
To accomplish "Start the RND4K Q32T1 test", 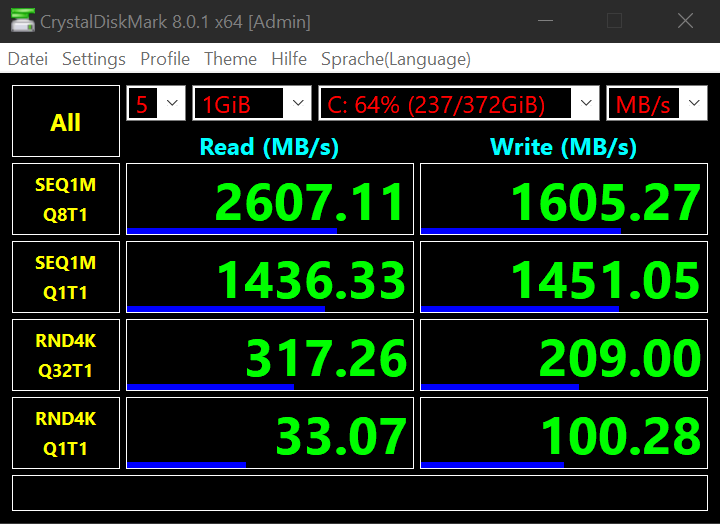I will pyautogui.click(x=66, y=355).
